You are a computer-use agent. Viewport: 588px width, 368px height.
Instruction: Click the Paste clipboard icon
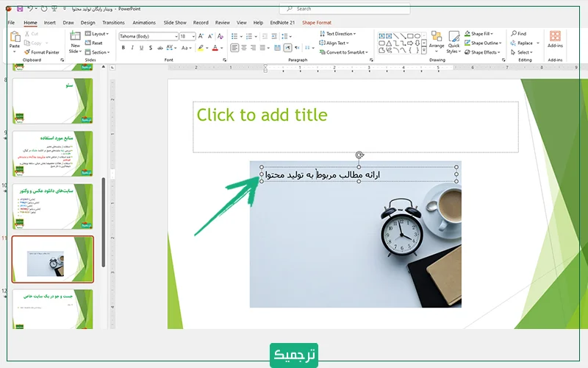[x=15, y=37]
